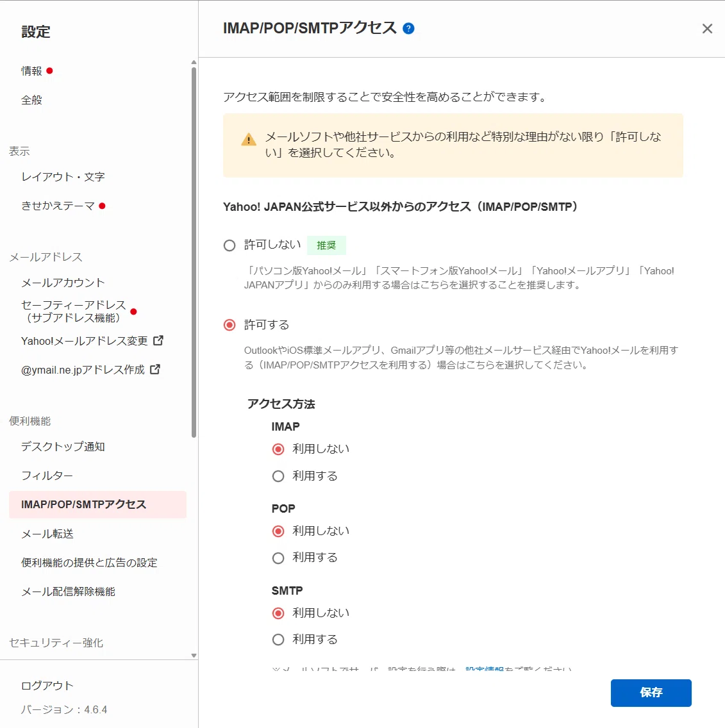The width and height of the screenshot is (725, 728).
Task: Close the settings dialog with the X
Action: 707,29
